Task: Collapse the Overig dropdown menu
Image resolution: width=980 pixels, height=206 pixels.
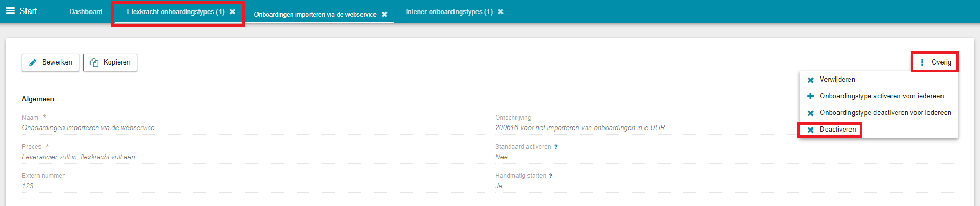Action: click(935, 62)
